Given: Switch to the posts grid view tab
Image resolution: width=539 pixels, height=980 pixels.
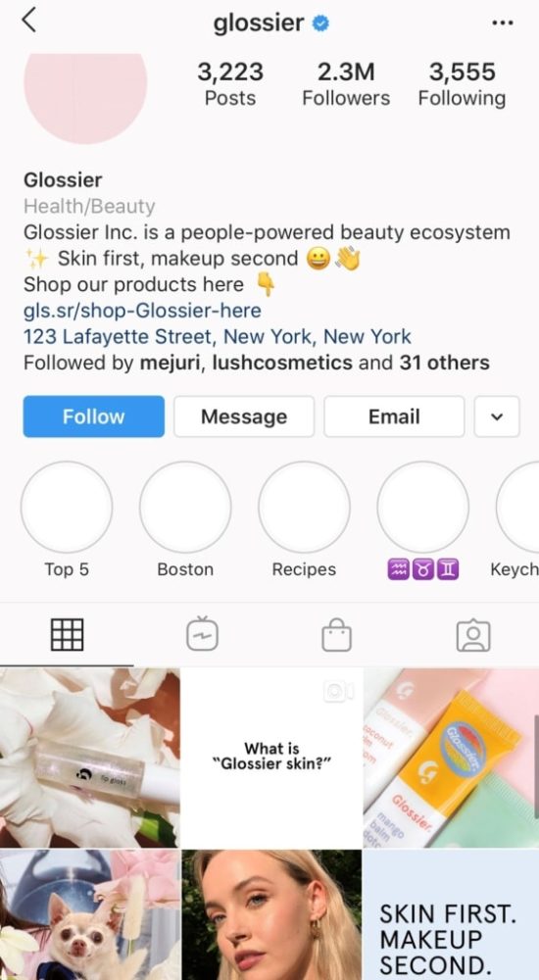Looking at the screenshot, I should pyautogui.click(x=67, y=635).
